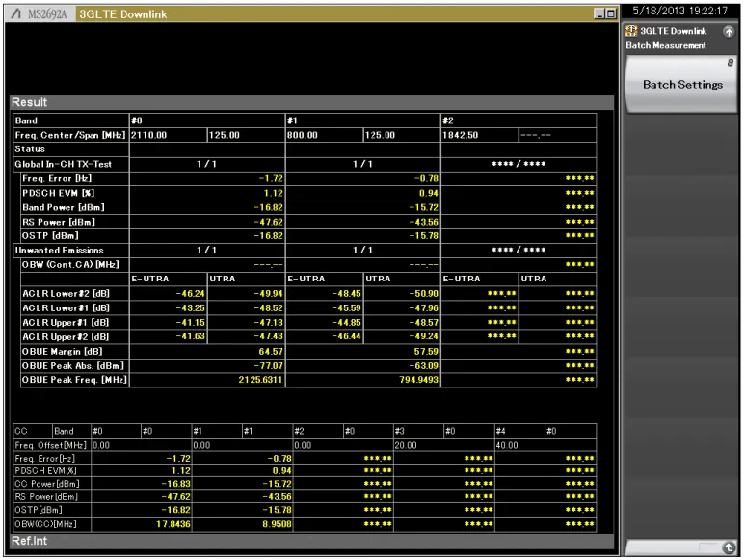Screen dimensions: 745x560
Task: Minimize the 3GLTE Downlink window
Action: [x=599, y=13]
